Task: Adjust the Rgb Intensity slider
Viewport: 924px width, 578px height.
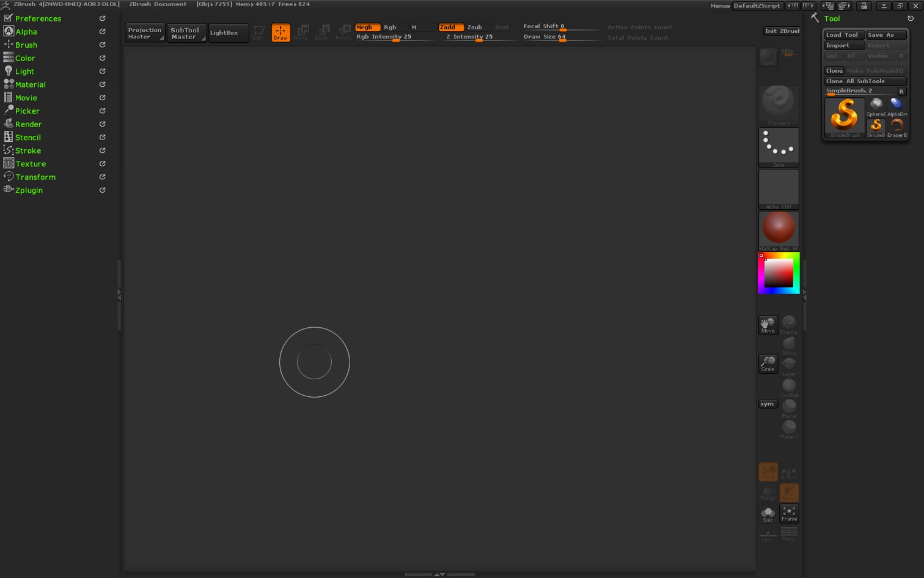Action: (x=394, y=37)
